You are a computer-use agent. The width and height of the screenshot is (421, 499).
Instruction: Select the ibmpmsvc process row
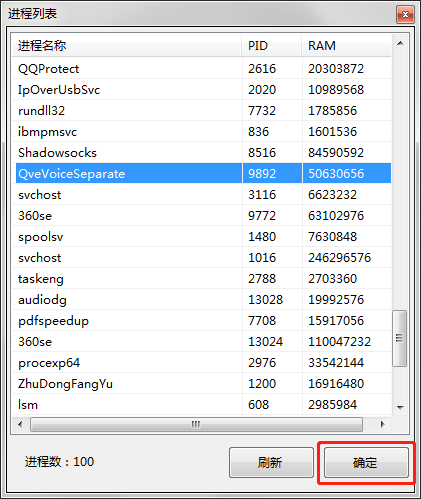(x=202, y=132)
